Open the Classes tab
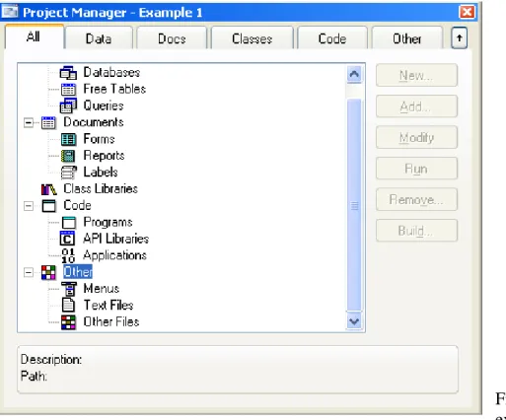This screenshot has width=506, height=420. [253, 38]
